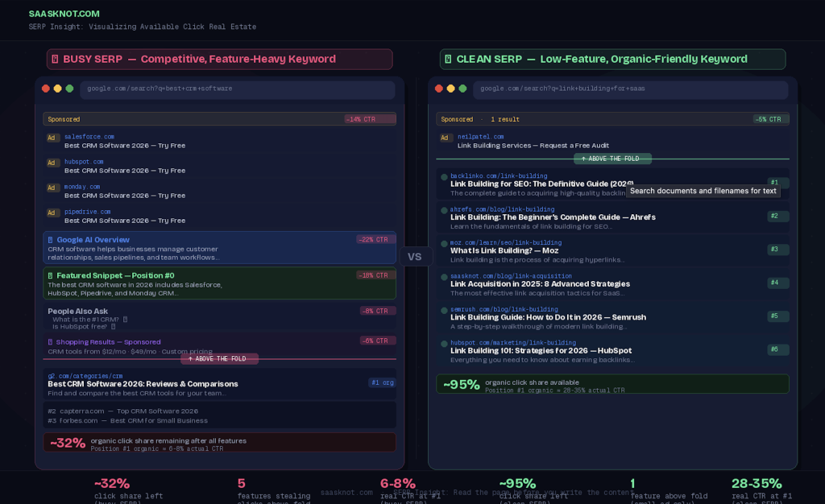Click the green dot beside saasknot.com result
The image size is (825, 504).
[443, 277]
